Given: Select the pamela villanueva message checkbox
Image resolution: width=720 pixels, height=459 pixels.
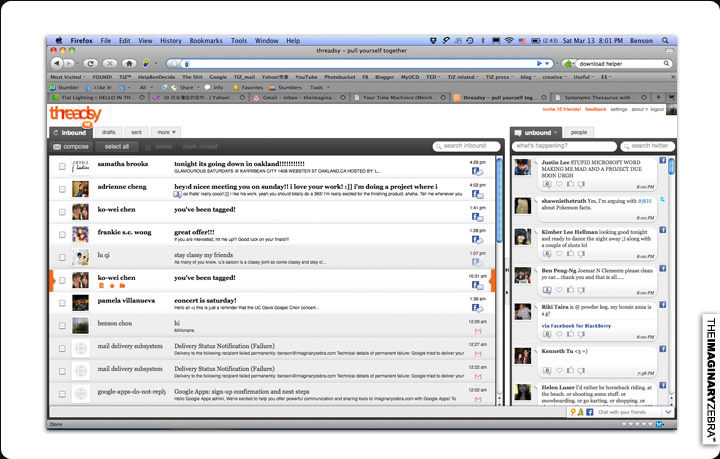Looking at the screenshot, I should (x=62, y=304).
